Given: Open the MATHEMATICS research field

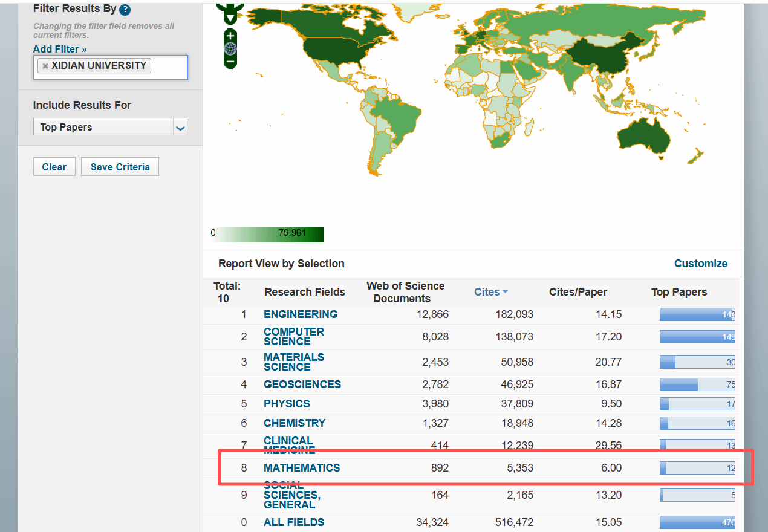Looking at the screenshot, I should tap(302, 468).
